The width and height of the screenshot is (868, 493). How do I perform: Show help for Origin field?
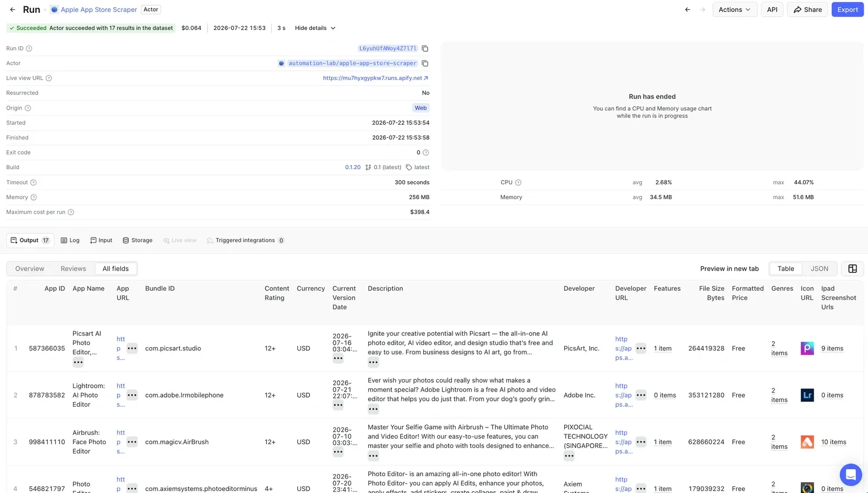click(28, 108)
